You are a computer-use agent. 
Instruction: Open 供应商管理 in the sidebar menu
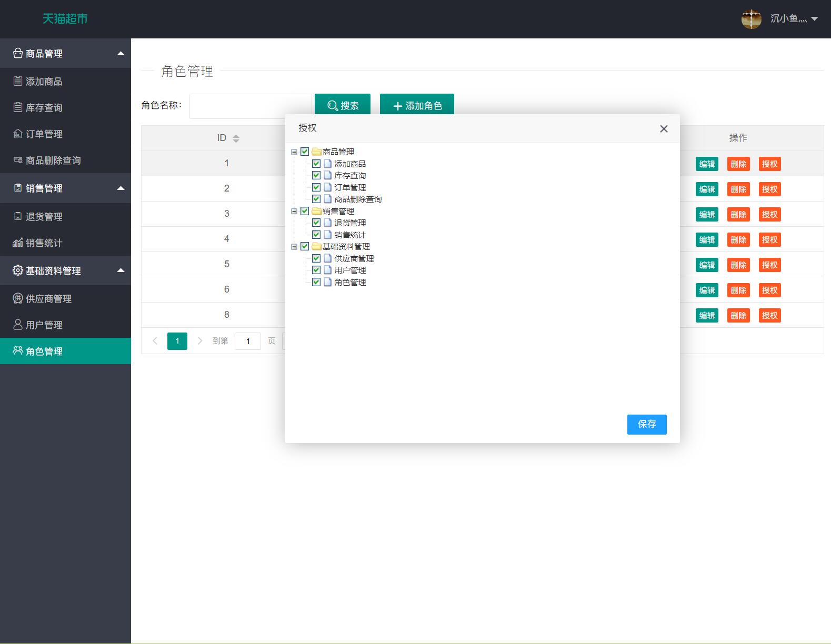65,298
